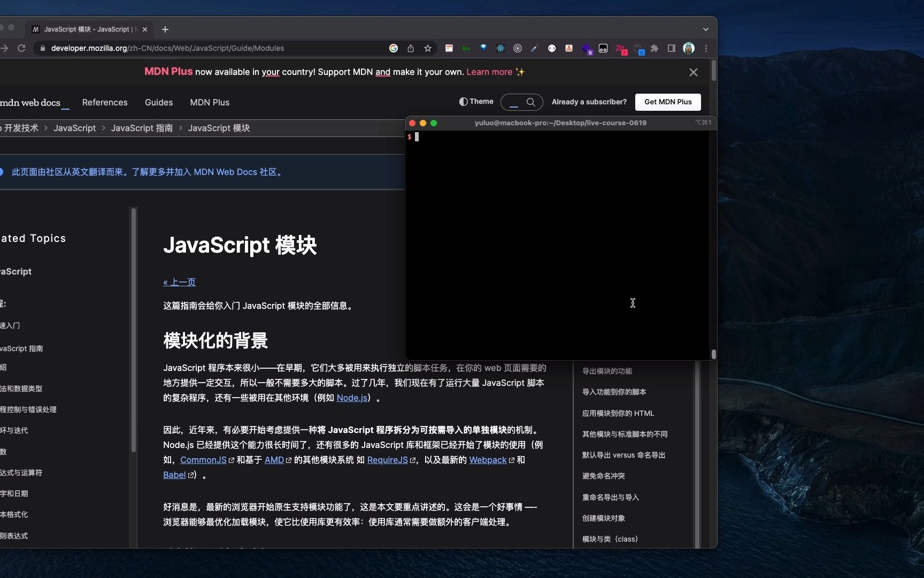Jump to 避免命名冲突 section
Image resolution: width=924 pixels, height=578 pixels.
[603, 476]
